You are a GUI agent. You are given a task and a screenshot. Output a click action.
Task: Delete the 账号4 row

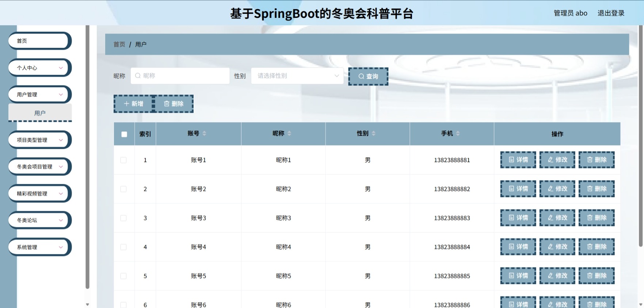[x=597, y=247]
